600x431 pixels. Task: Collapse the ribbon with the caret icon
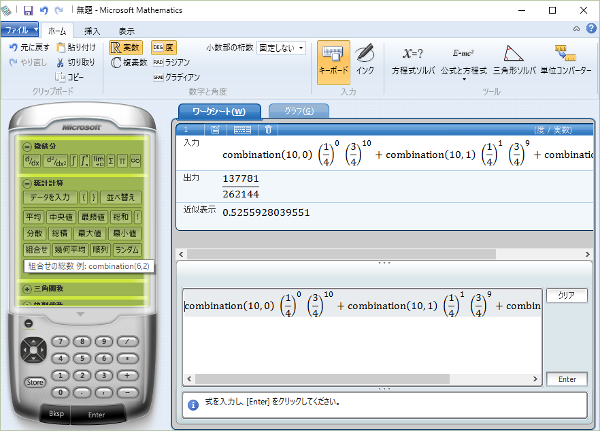[x=576, y=29]
